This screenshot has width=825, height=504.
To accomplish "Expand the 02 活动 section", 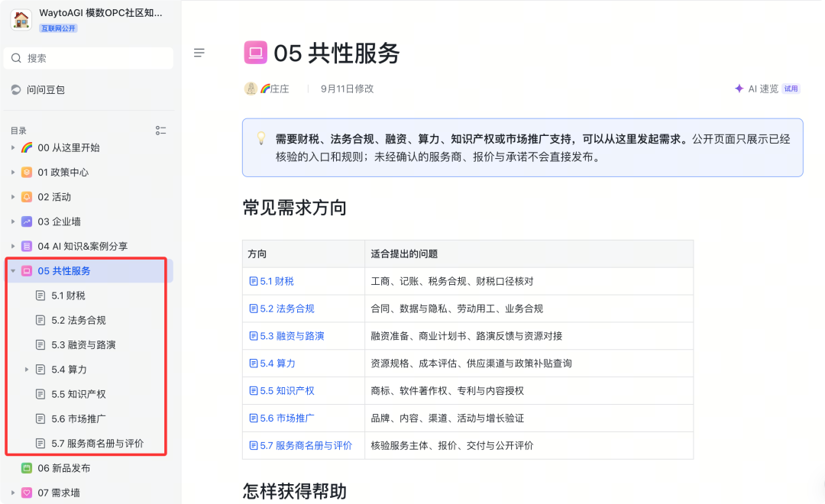I will coord(13,197).
